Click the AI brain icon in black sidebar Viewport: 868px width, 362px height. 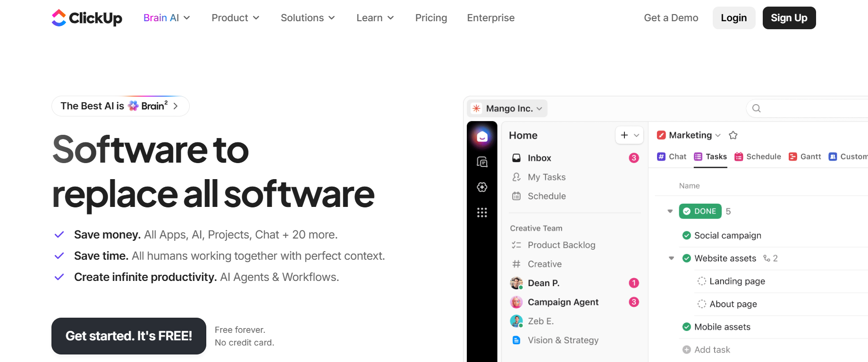pos(482,187)
